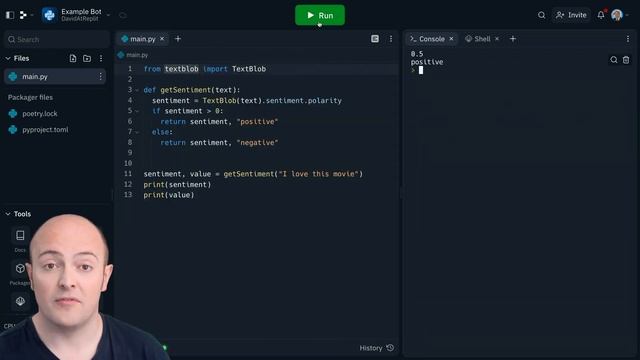Toggle editor pane layout icon
Screen dimensions: 640x360
pos(375,39)
